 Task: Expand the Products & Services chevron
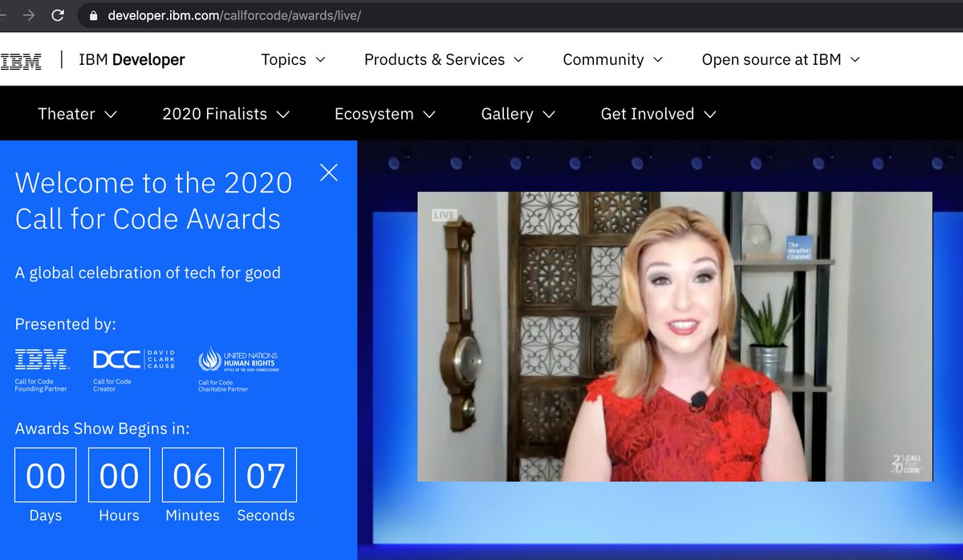pos(518,60)
